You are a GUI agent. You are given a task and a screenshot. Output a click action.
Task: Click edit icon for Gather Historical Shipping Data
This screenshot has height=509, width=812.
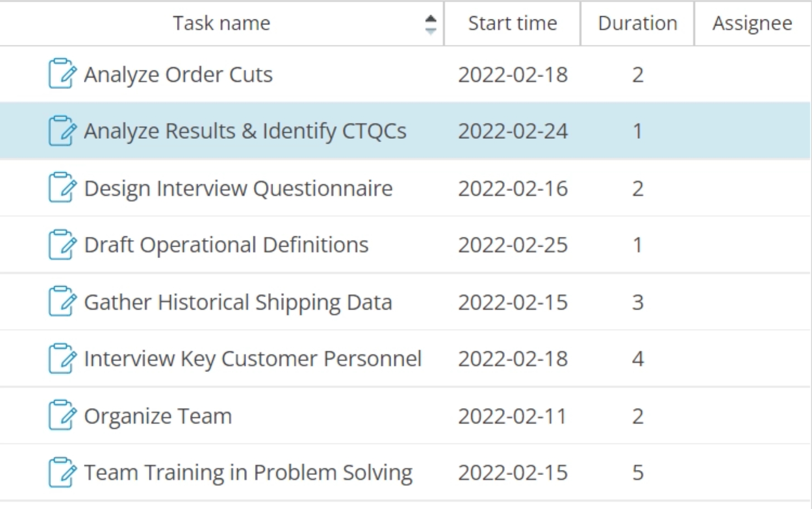(x=62, y=301)
